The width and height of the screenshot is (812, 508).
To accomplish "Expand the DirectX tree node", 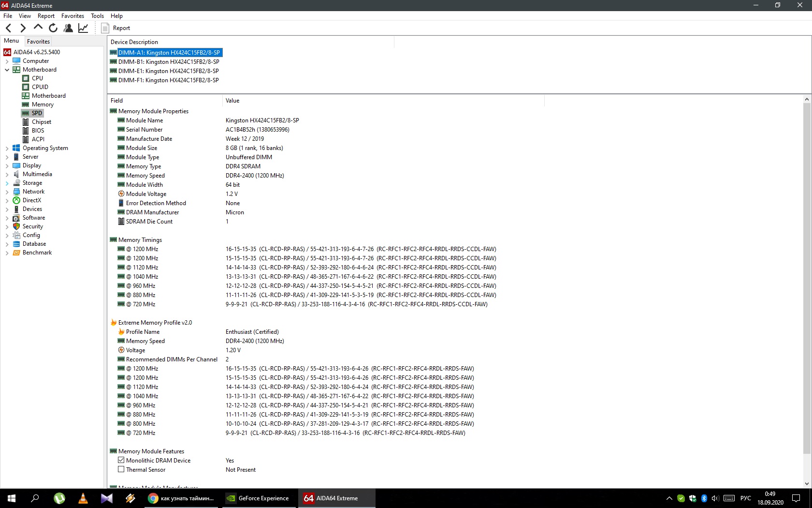I will tap(7, 201).
